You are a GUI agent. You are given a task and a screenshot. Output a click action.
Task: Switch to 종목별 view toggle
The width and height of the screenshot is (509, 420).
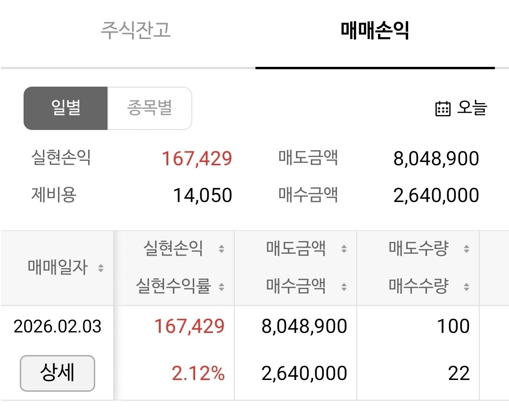pyautogui.click(x=150, y=108)
